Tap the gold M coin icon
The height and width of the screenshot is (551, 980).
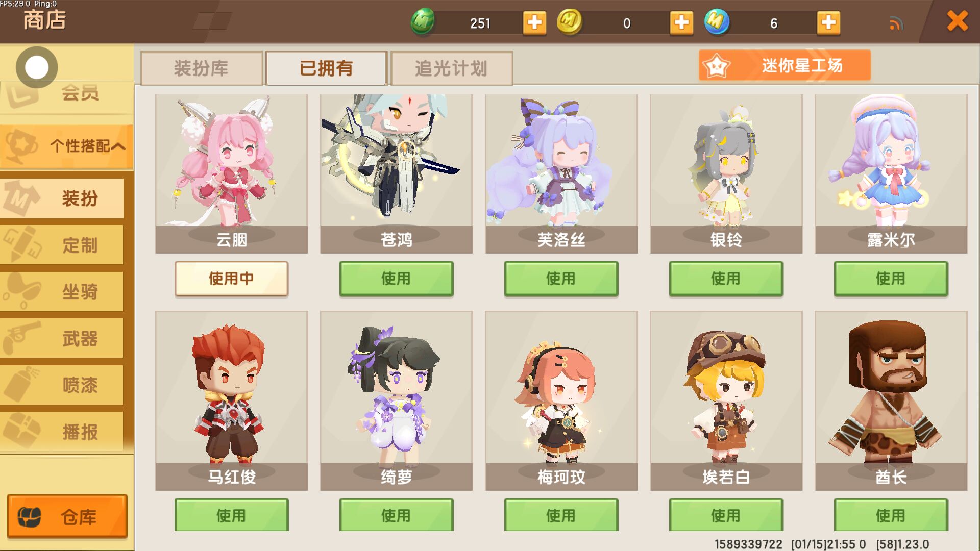pyautogui.click(x=569, y=22)
